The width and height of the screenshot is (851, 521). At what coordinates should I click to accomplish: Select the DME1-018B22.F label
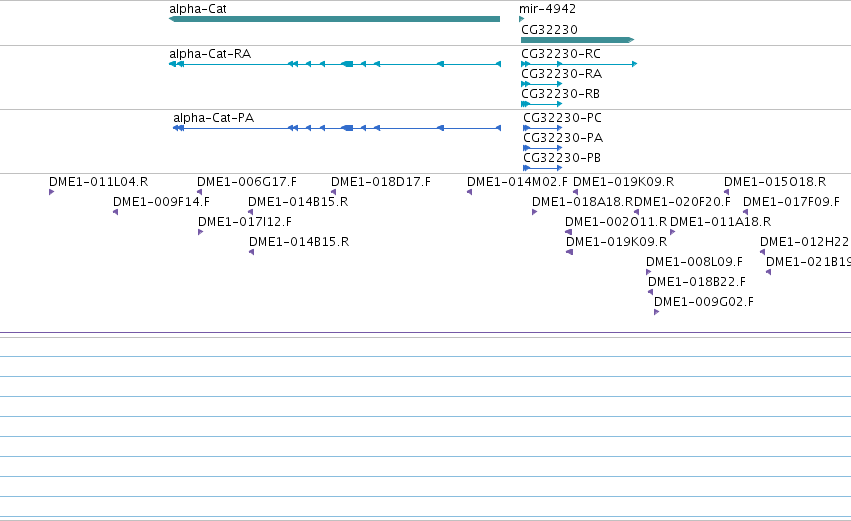click(x=697, y=282)
